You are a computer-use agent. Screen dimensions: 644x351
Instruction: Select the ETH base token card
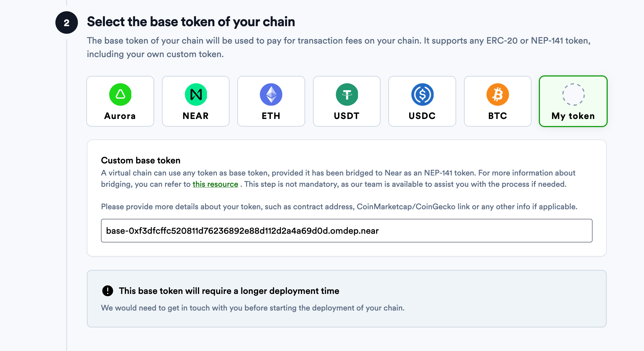(x=271, y=101)
